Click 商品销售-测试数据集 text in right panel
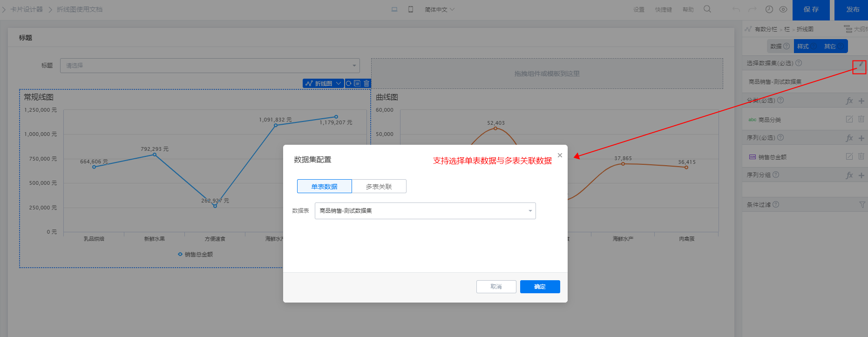The image size is (868, 337). 775,82
